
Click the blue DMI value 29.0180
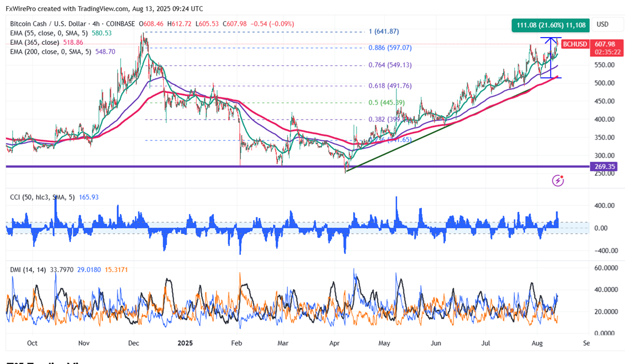coord(89,269)
